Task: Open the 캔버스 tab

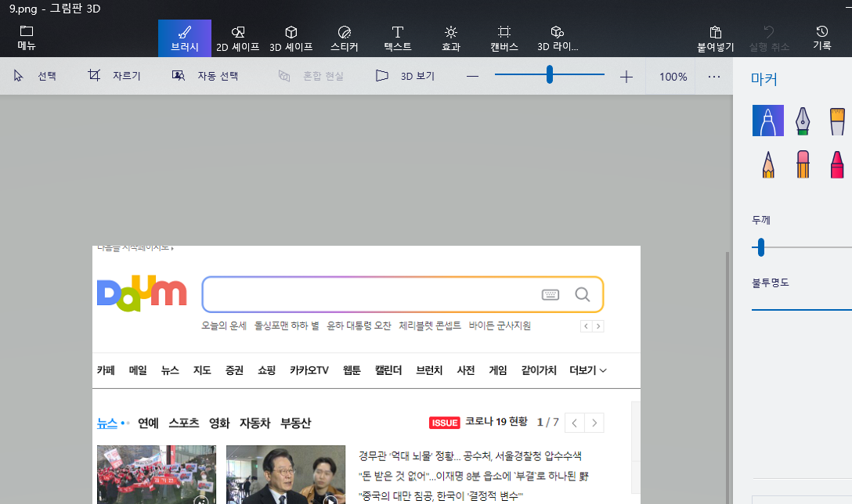Action: click(504, 38)
